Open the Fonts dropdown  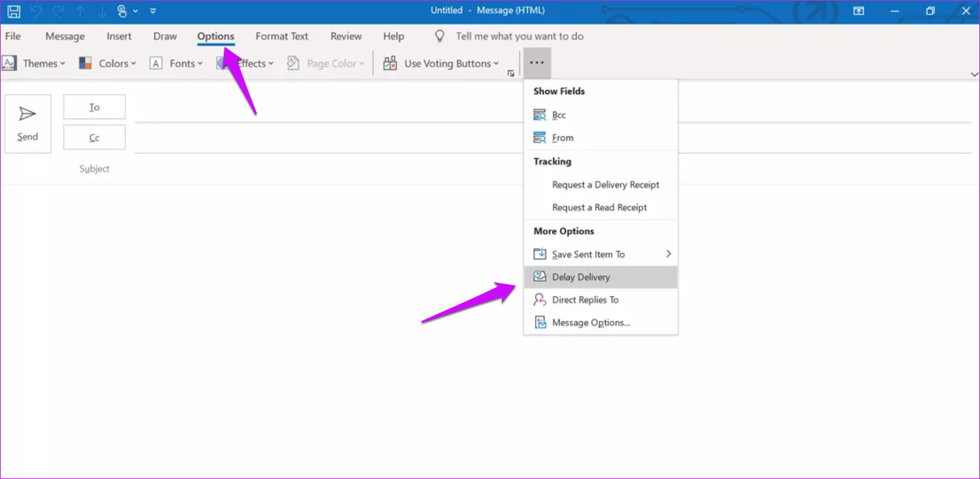[177, 63]
